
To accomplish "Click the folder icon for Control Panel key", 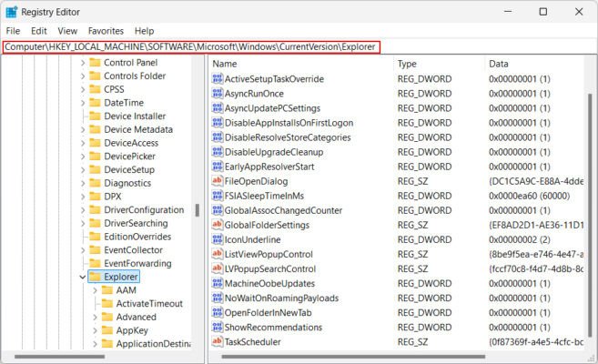I will 95,63.
